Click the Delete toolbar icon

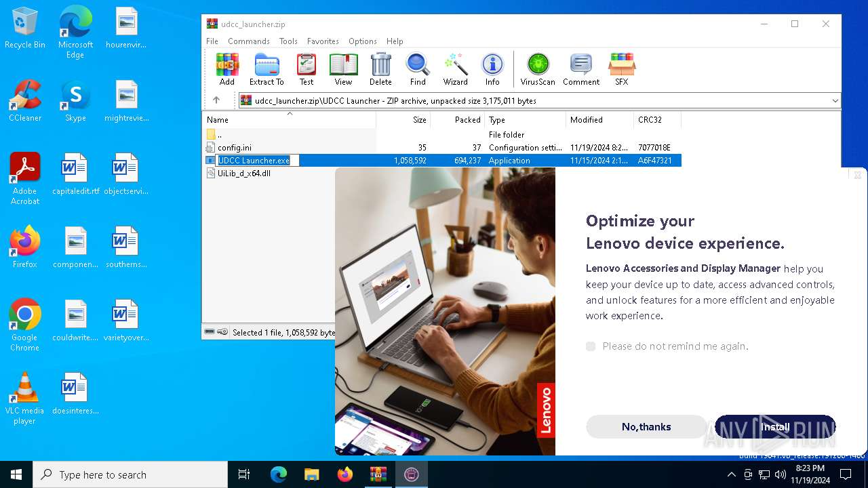(x=380, y=69)
